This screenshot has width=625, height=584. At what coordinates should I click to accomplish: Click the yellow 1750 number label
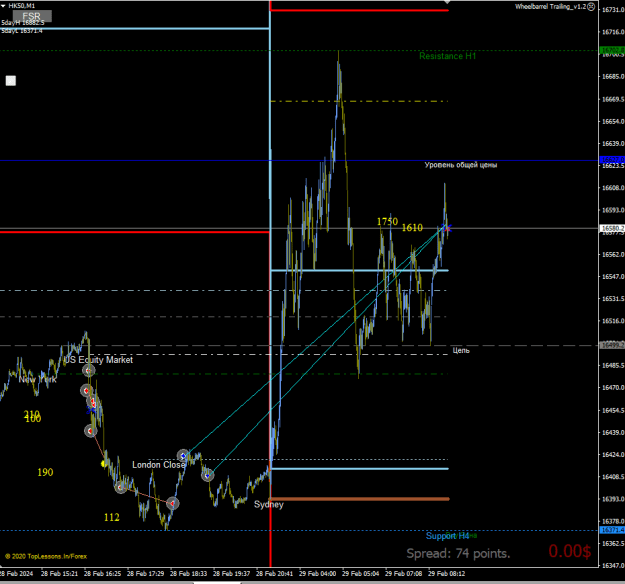point(387,221)
